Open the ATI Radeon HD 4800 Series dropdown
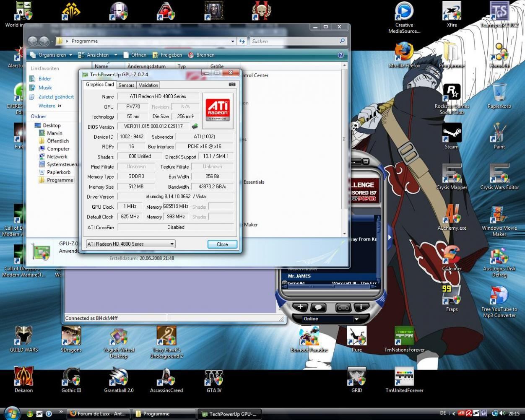This screenshot has height=420, width=525. point(130,244)
